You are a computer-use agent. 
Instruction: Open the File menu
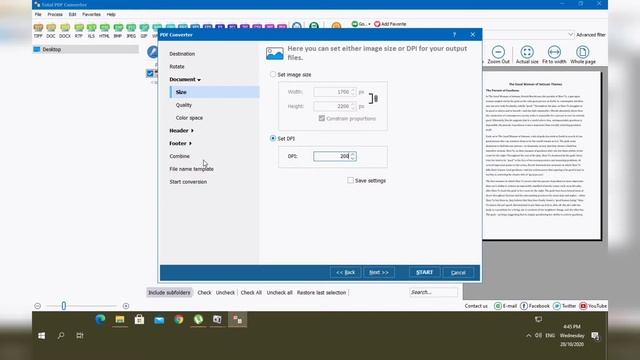pos(38,14)
